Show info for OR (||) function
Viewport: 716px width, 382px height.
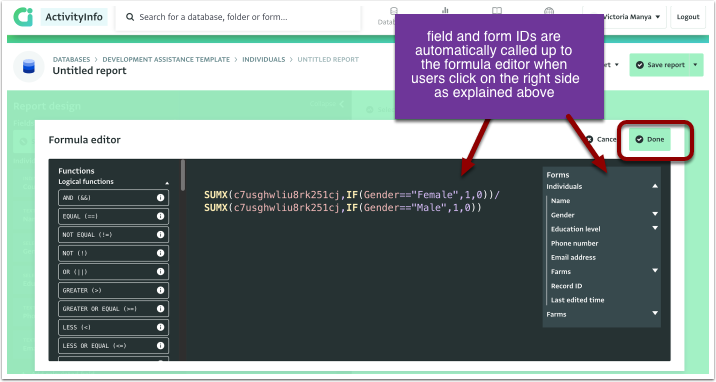(x=160, y=272)
